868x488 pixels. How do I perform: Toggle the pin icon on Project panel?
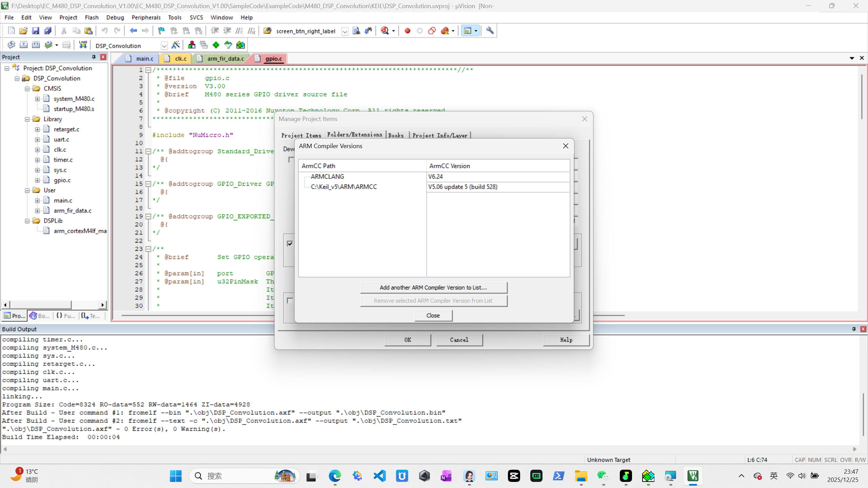94,57
